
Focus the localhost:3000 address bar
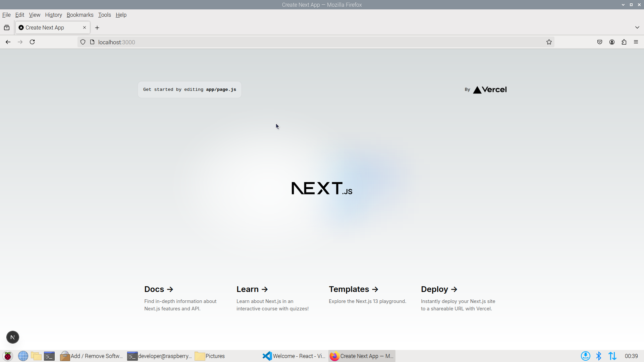315,42
